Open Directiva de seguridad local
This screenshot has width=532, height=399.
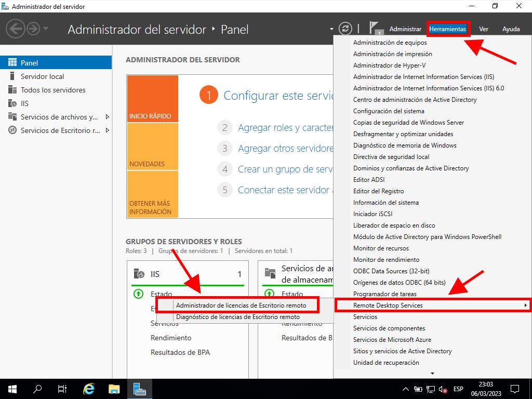point(391,157)
